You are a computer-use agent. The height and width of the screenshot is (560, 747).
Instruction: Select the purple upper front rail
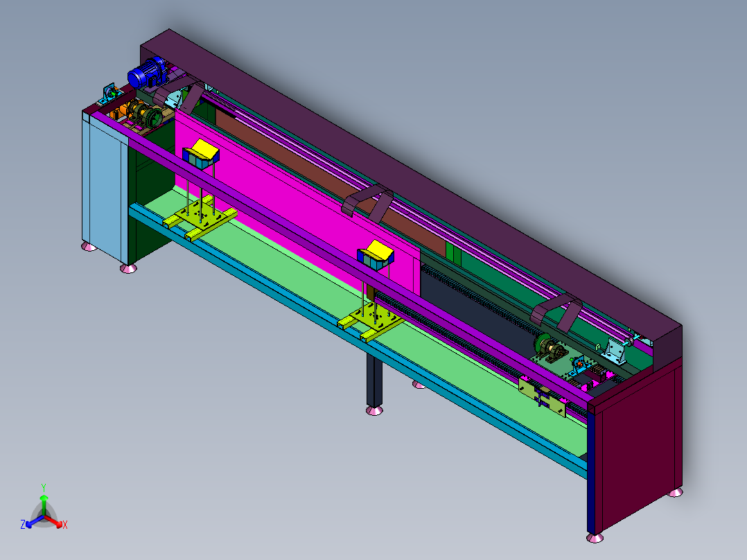click(343, 262)
